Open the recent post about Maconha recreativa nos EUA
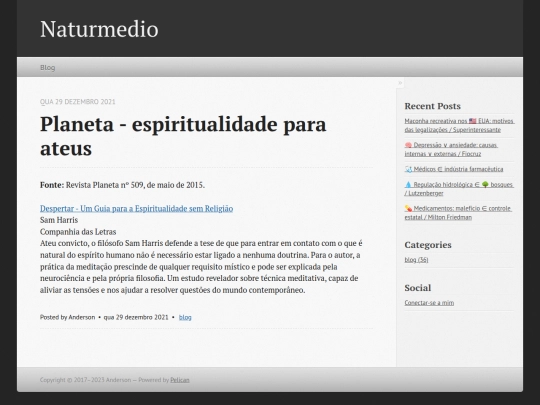The width and height of the screenshot is (540, 405). tap(459, 125)
